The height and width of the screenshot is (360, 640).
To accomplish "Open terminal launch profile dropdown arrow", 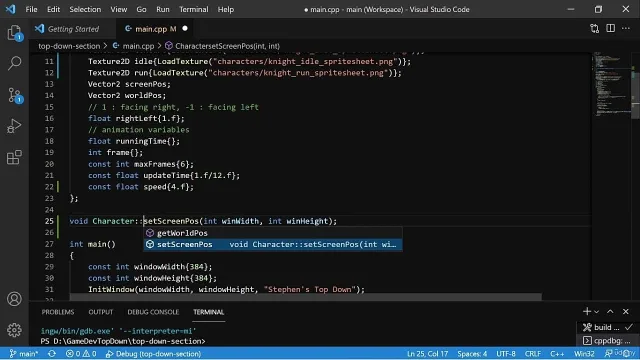I will [596, 312].
